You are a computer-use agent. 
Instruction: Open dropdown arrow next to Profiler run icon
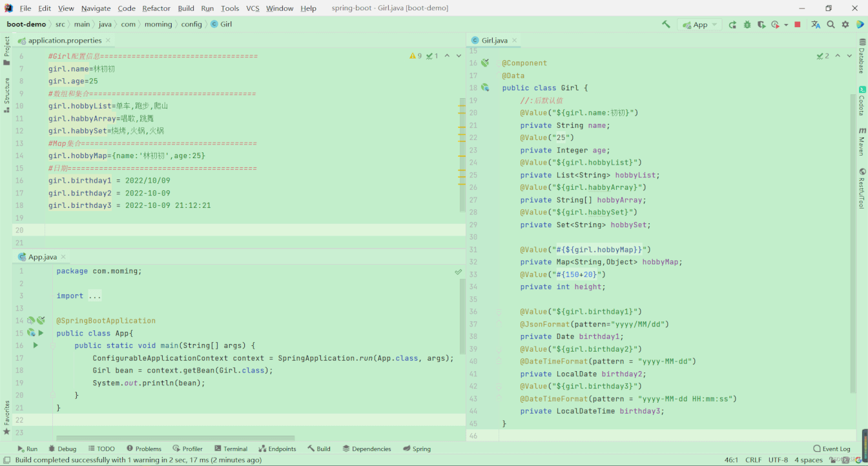786,25
